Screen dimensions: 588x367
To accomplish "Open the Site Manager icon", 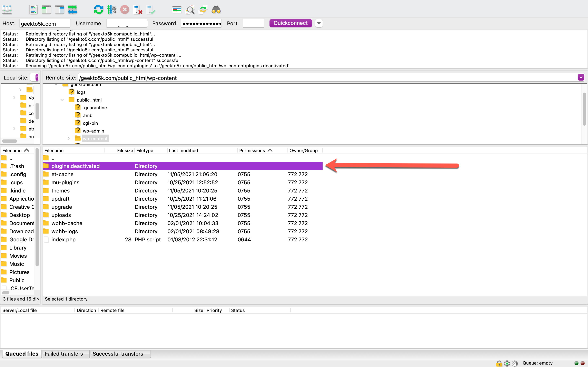I will (x=7, y=10).
